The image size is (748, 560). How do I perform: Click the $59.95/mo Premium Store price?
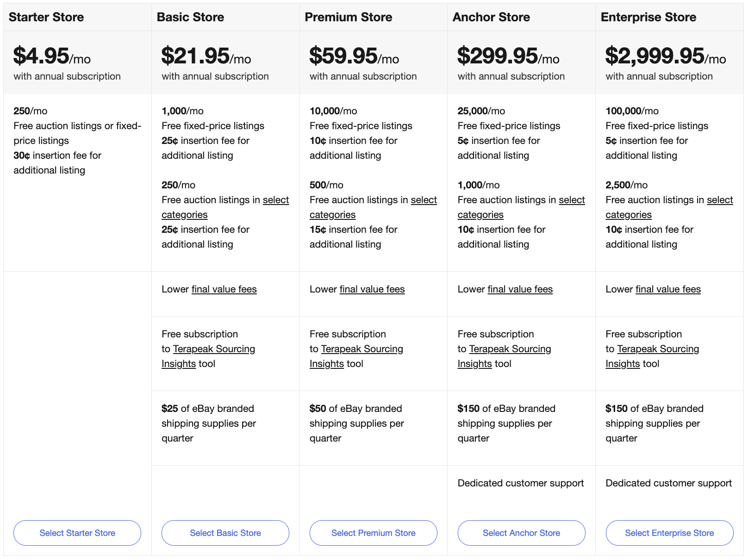pyautogui.click(x=354, y=56)
